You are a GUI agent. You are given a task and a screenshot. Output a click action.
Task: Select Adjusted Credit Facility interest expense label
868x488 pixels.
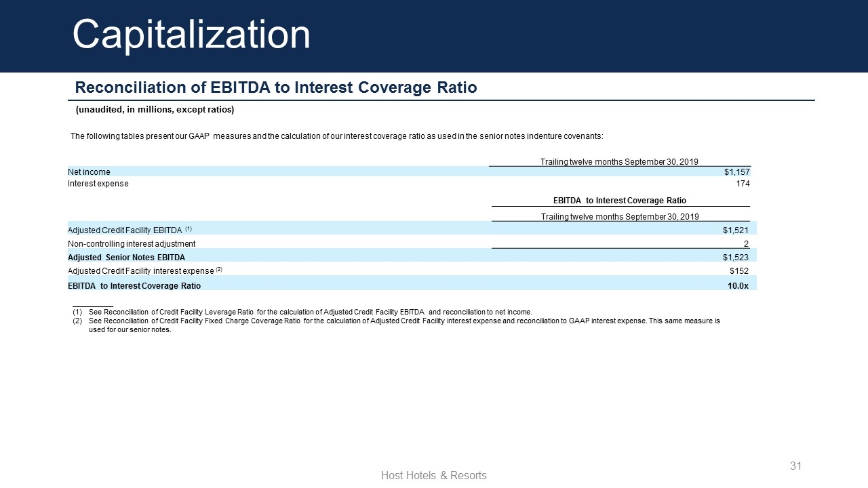tap(144, 271)
